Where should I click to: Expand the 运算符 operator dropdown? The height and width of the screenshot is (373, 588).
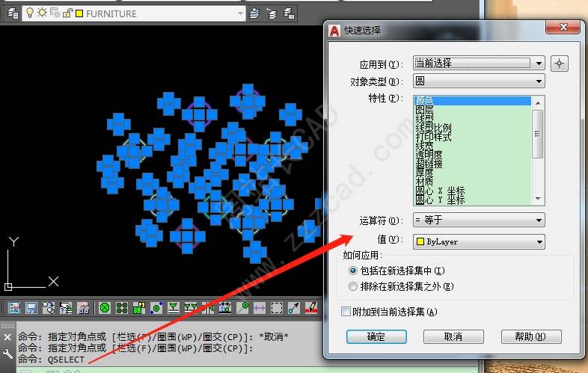(479, 221)
